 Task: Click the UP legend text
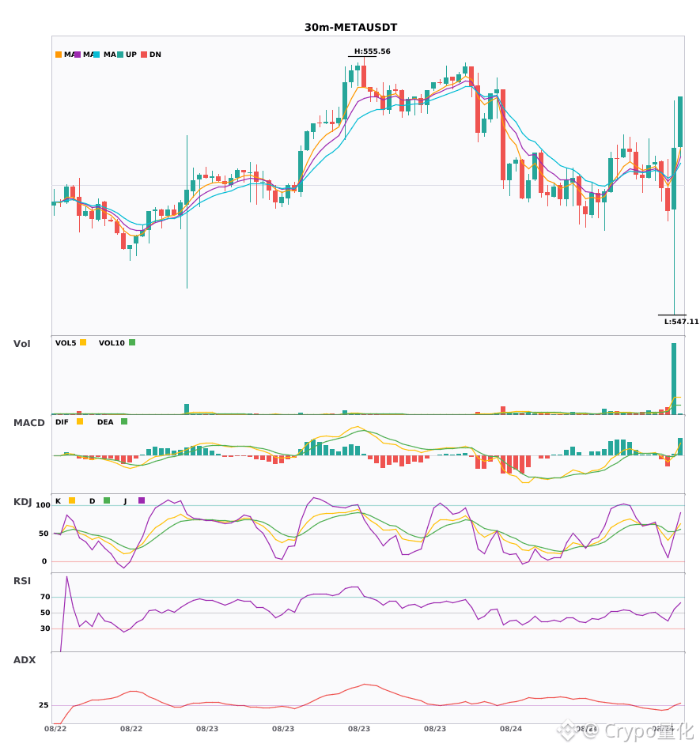(131, 55)
